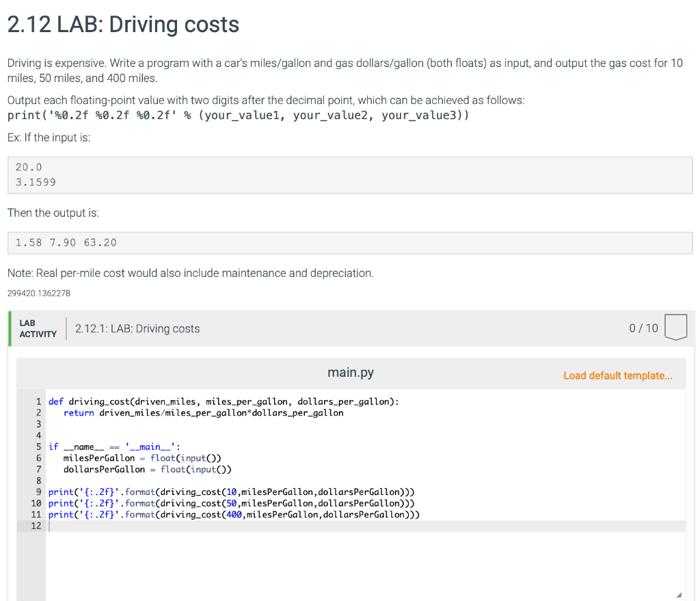Click the 0/10 score text

tap(643, 328)
